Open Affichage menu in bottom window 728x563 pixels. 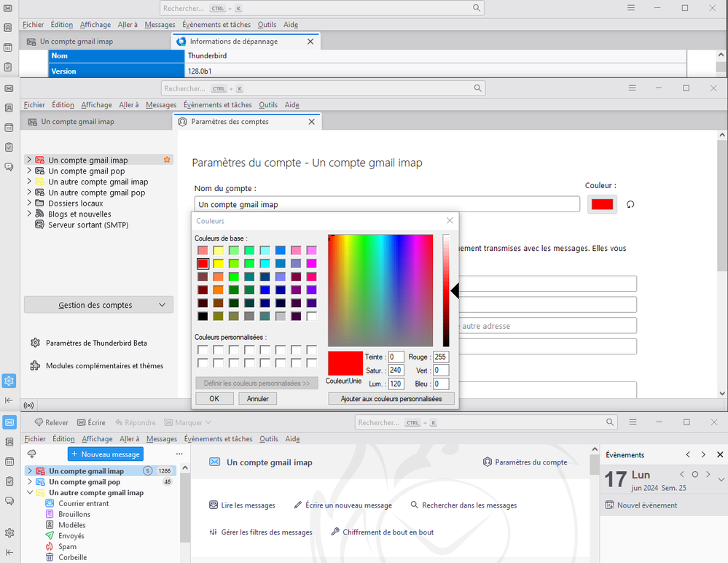97,438
